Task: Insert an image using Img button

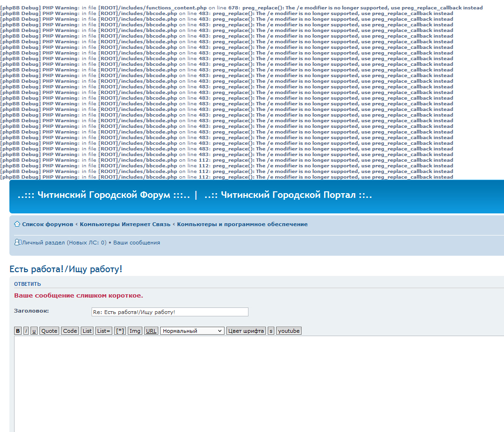Action: pos(135,331)
